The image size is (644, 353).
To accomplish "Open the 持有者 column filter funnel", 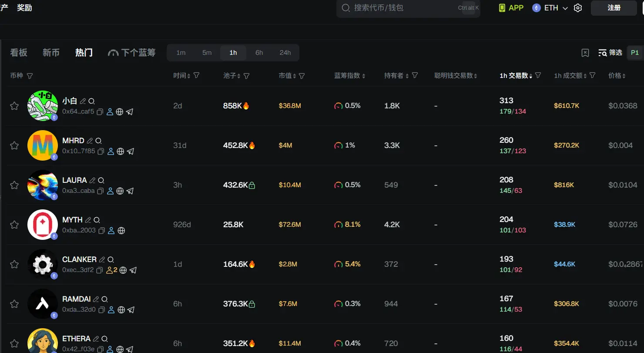I will (x=415, y=76).
